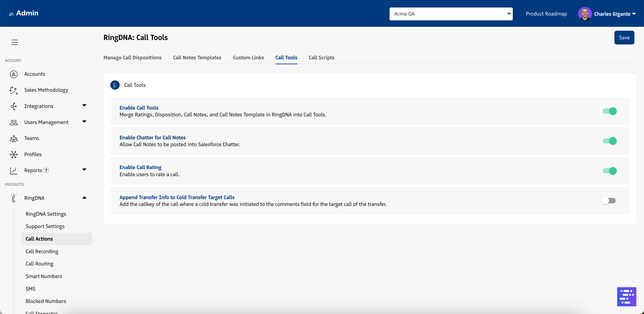Click the hamburger menu icon in sidebar

[14, 42]
